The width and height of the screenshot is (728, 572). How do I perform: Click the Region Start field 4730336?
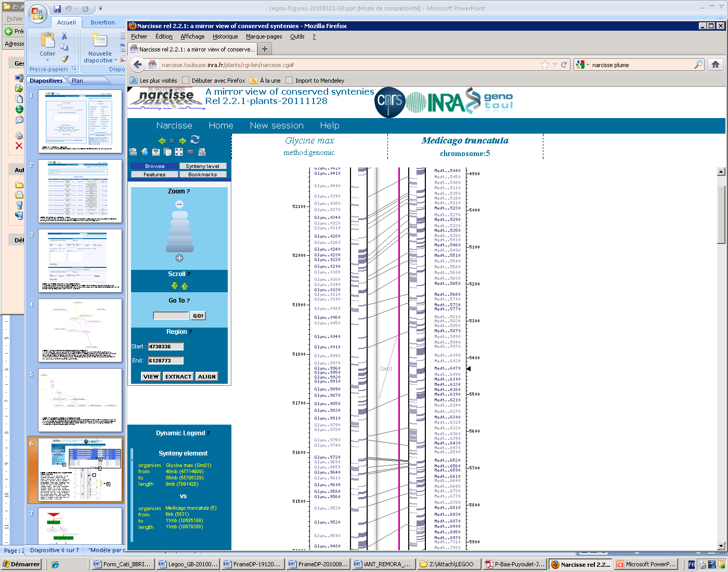(x=166, y=346)
